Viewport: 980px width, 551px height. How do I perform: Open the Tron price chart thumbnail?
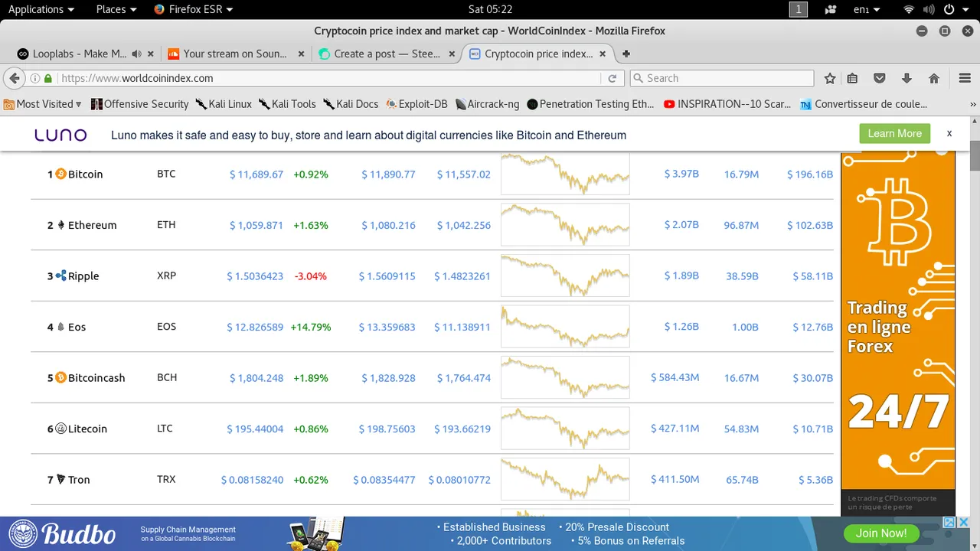(x=565, y=480)
